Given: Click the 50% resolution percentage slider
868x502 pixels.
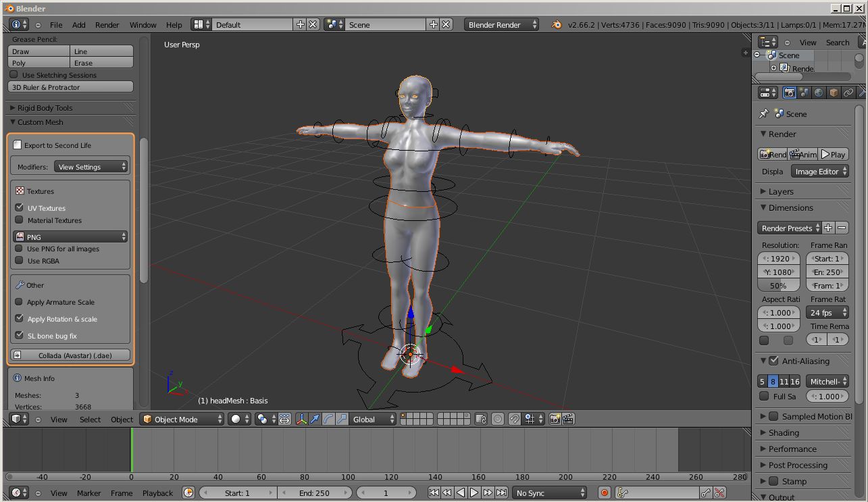Looking at the screenshot, I should pos(779,285).
